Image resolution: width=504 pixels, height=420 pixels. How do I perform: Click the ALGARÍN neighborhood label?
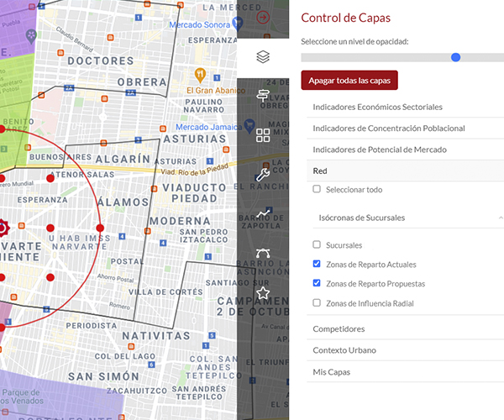click(x=123, y=159)
